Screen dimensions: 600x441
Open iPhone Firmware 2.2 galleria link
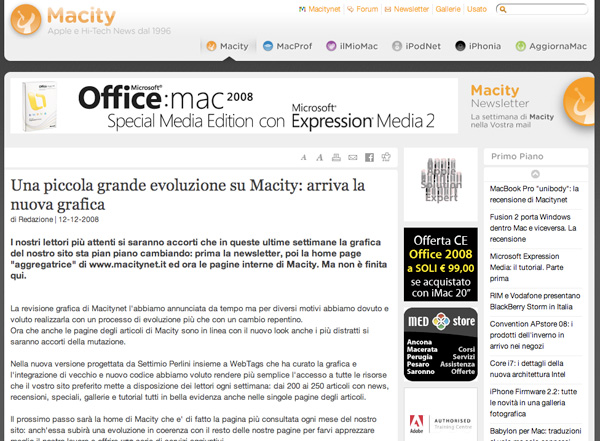533,402
